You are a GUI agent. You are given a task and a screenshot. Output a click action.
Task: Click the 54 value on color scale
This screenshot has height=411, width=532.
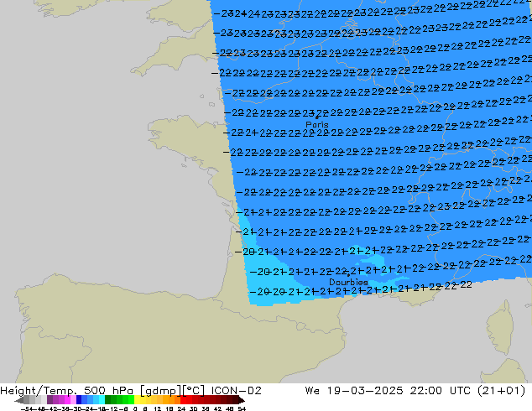click(242, 408)
